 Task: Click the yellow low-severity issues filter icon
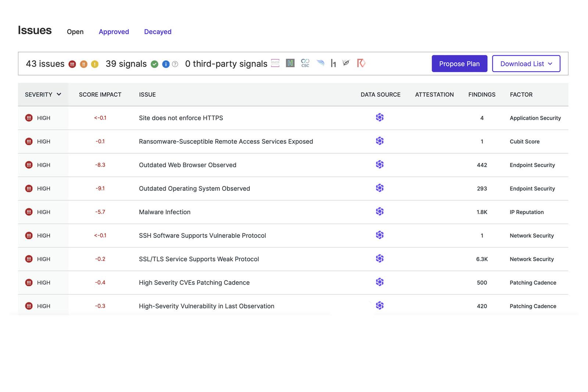click(x=95, y=64)
